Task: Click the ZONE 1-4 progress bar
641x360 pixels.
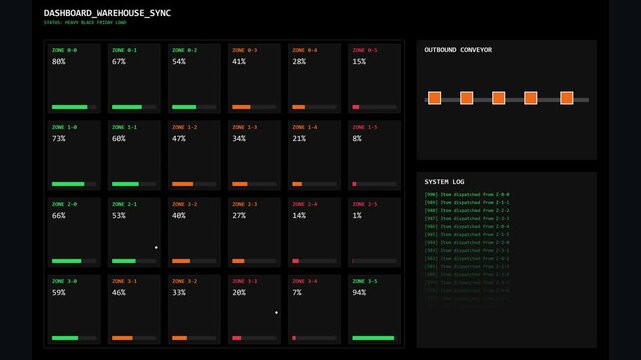Action: [x=314, y=184]
